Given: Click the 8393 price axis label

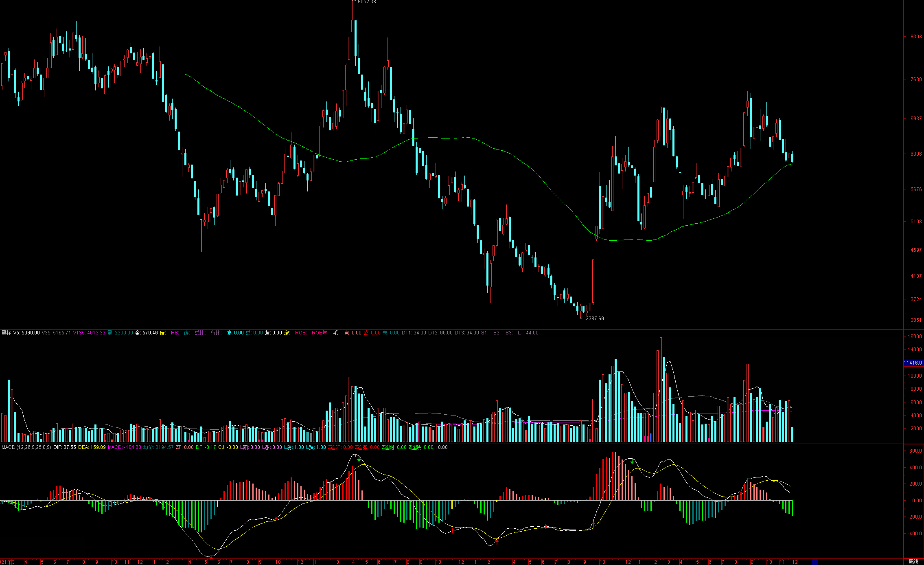Looking at the screenshot, I should 916,37.
